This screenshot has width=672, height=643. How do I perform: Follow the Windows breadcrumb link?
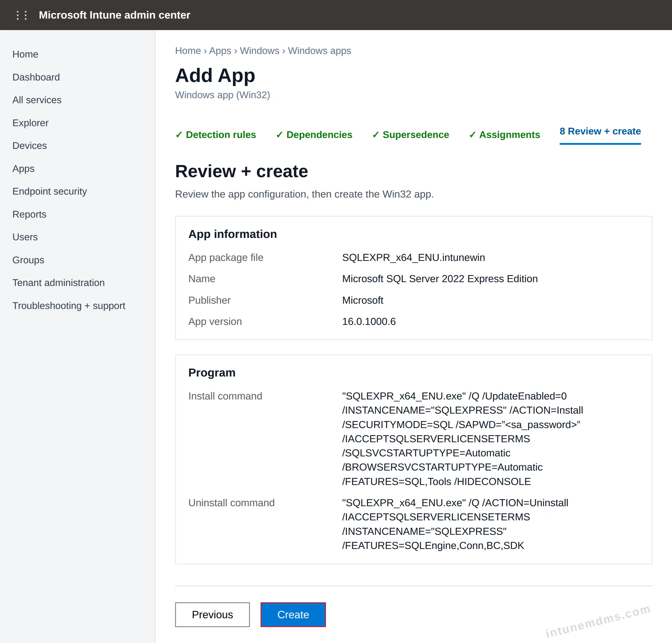[x=259, y=51]
